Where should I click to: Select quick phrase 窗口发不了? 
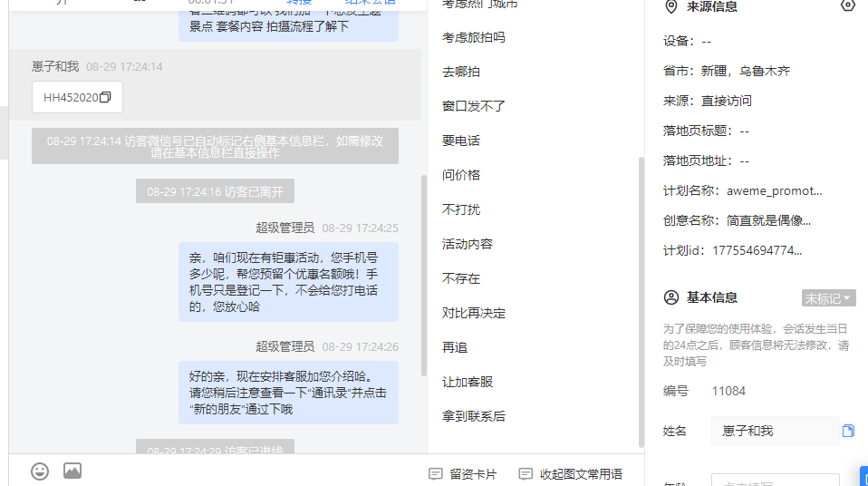[474, 106]
